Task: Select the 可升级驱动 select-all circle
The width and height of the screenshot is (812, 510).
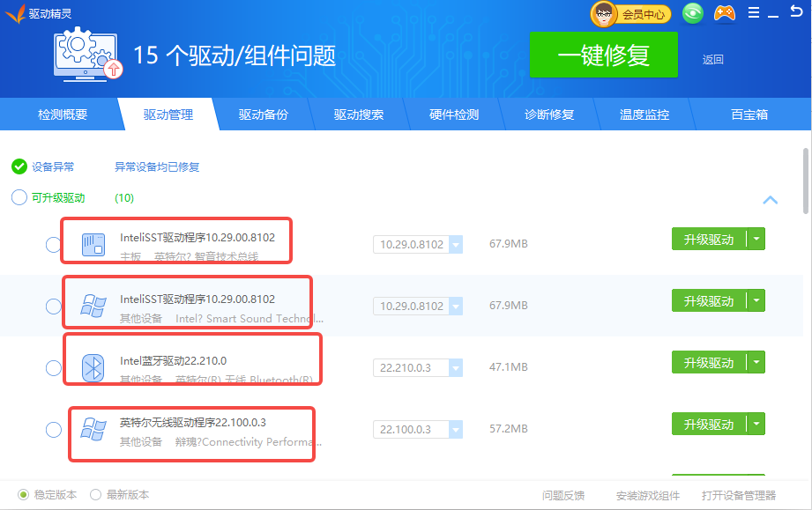Action: [19, 197]
